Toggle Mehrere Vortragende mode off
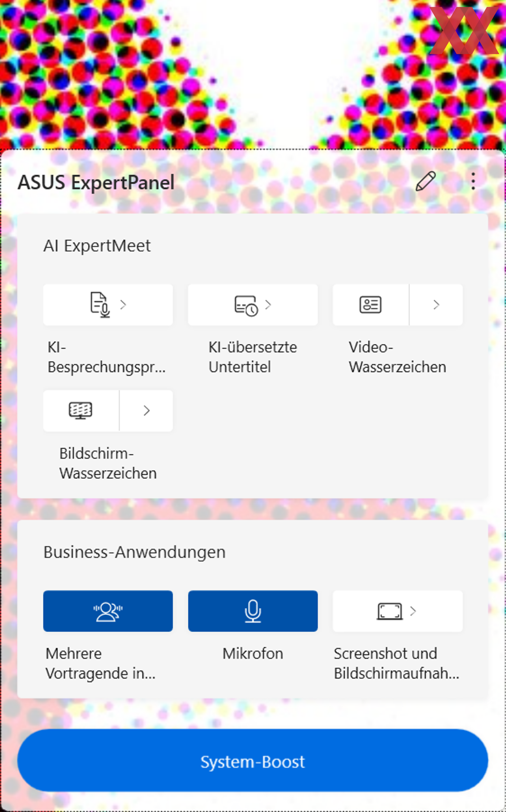 coord(108,611)
